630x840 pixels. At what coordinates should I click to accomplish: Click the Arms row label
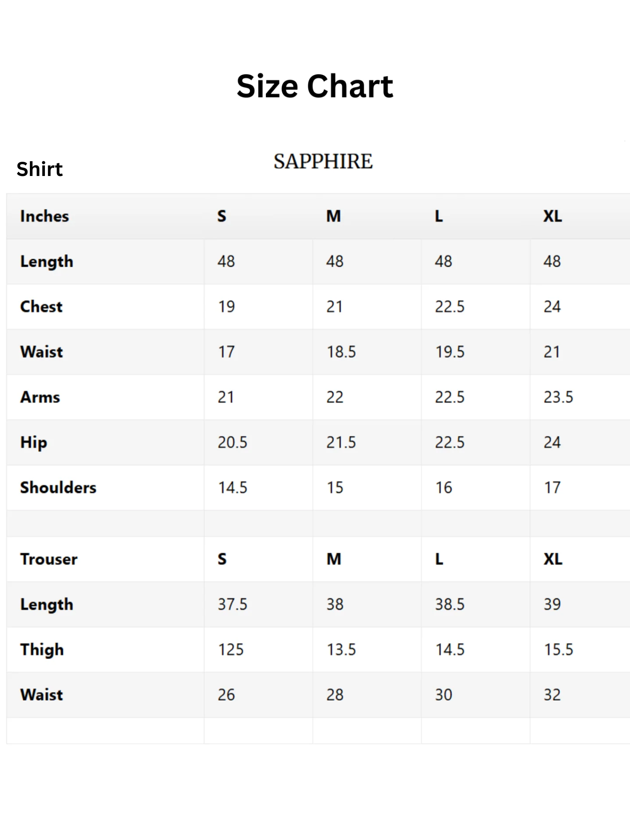pos(40,397)
